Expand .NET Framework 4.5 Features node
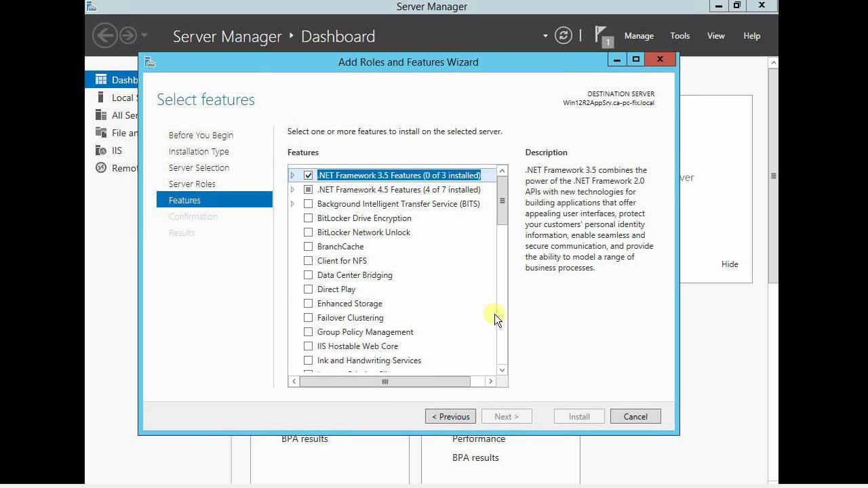Screen dimensions: 868x488 pos(293,189)
